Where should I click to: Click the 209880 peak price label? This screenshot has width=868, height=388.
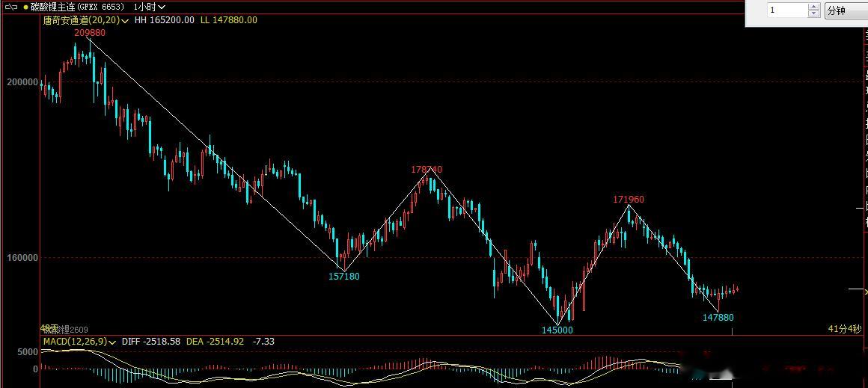[x=90, y=33]
